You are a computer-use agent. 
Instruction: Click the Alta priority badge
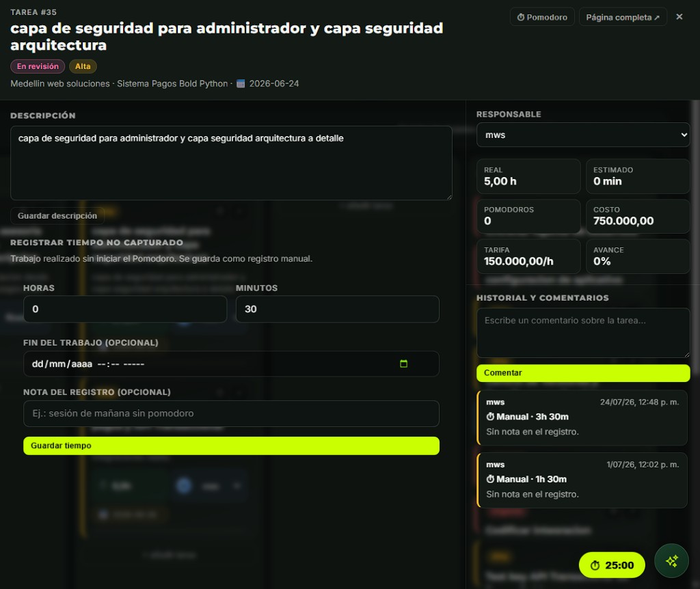pos(83,66)
